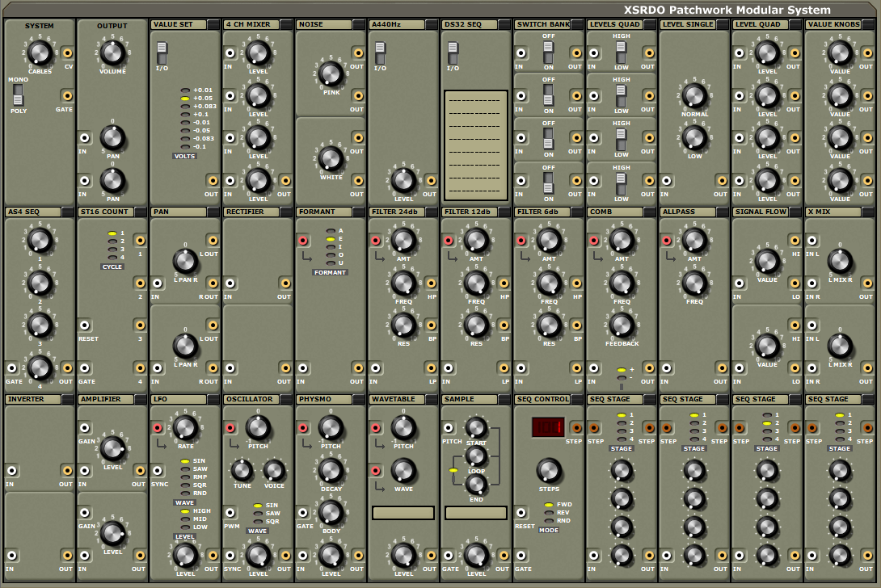Select cycle length 3 on ST16 COUNT
Viewport: 881px width, 588px height.
(x=112, y=250)
